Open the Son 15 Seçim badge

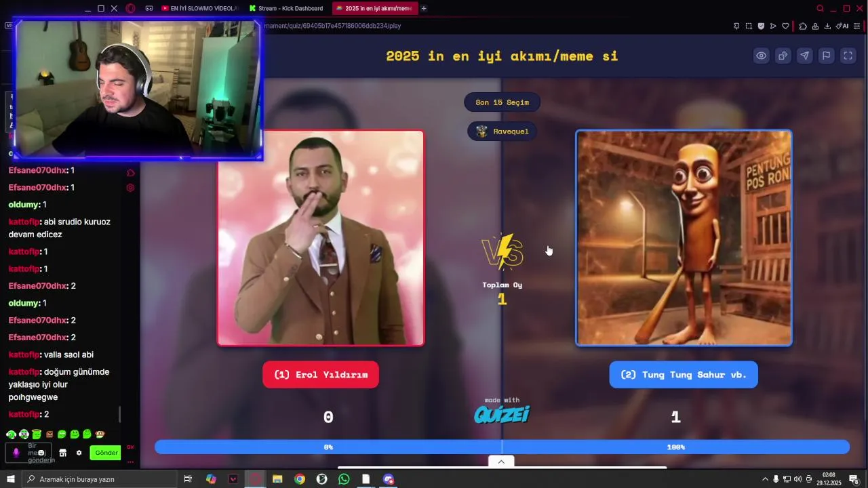[x=502, y=102]
